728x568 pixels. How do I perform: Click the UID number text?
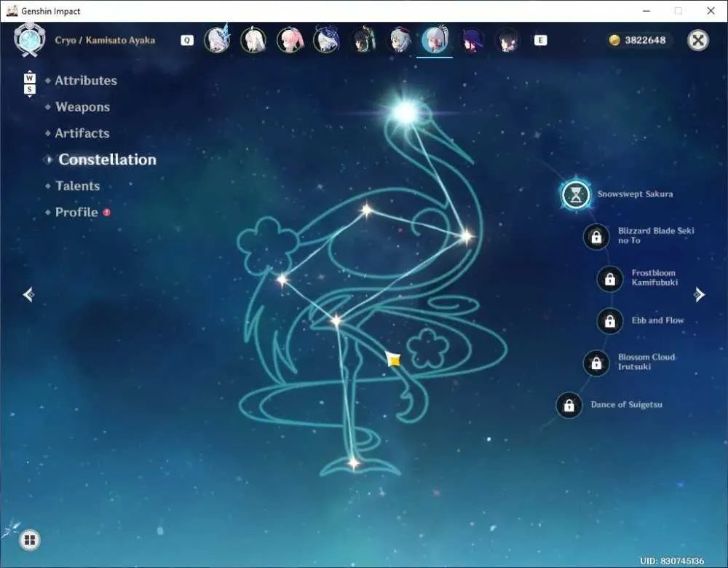[672, 561]
